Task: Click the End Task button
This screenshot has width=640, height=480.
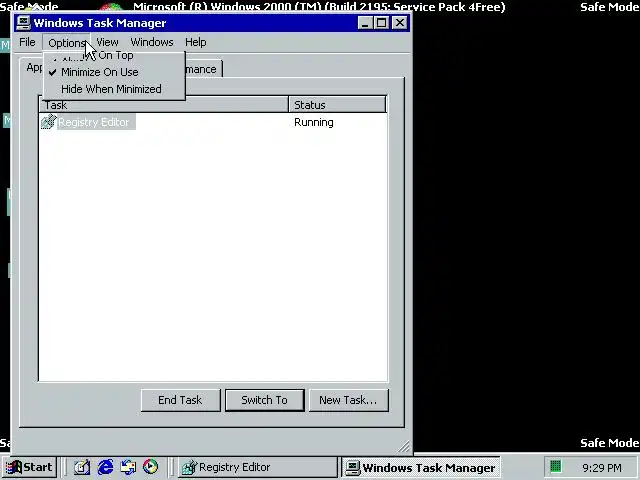Action: [x=180, y=400]
